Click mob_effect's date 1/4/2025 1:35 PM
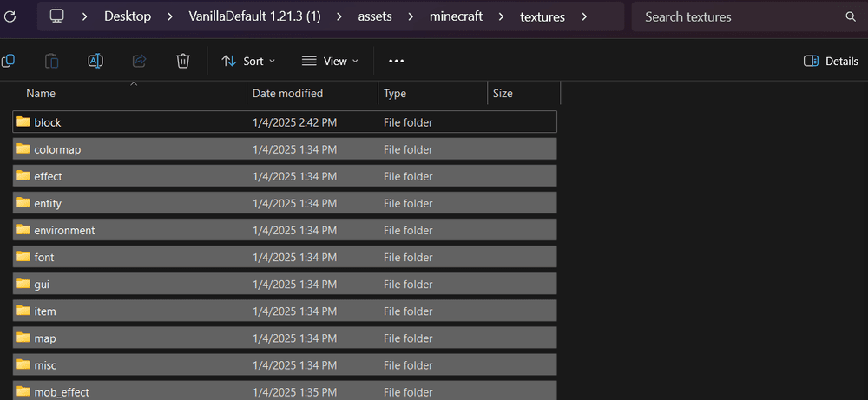This screenshot has width=868, height=400. (x=294, y=392)
